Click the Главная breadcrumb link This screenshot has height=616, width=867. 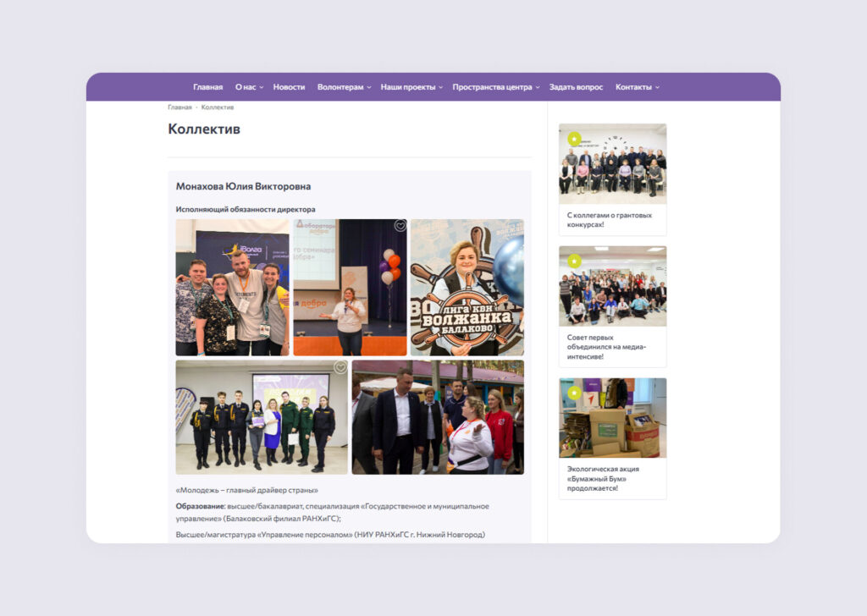coord(179,107)
